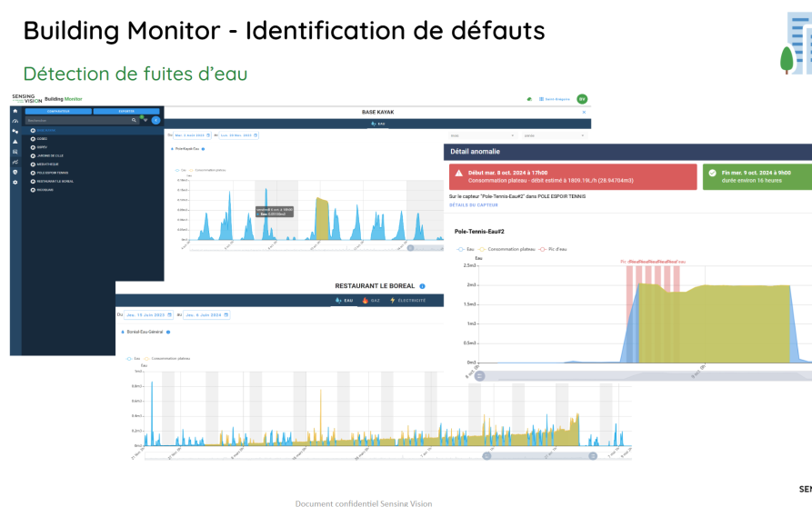Image resolution: width=812 pixels, height=507 pixels.
Task: Switch to the ÉLECTRICITÉ tab
Action: coord(408,301)
